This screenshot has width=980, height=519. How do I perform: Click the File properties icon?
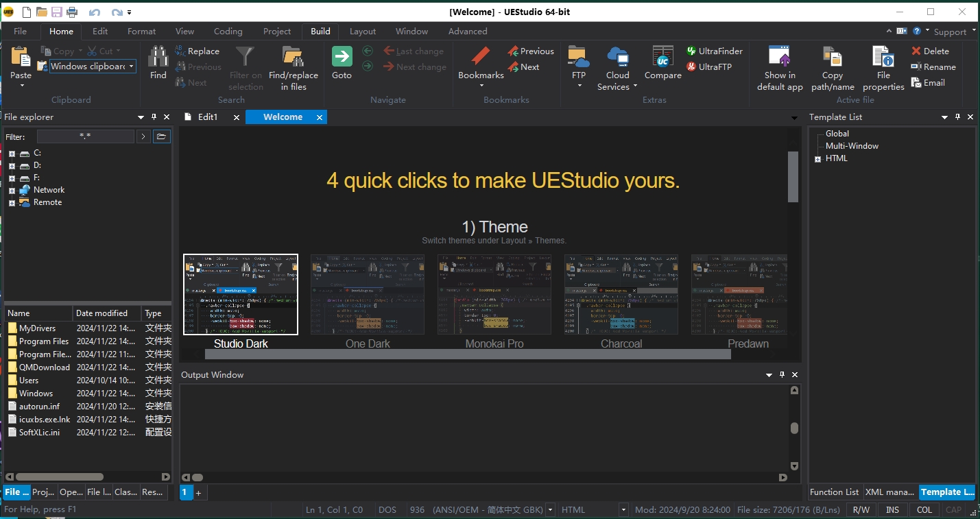[x=883, y=57]
